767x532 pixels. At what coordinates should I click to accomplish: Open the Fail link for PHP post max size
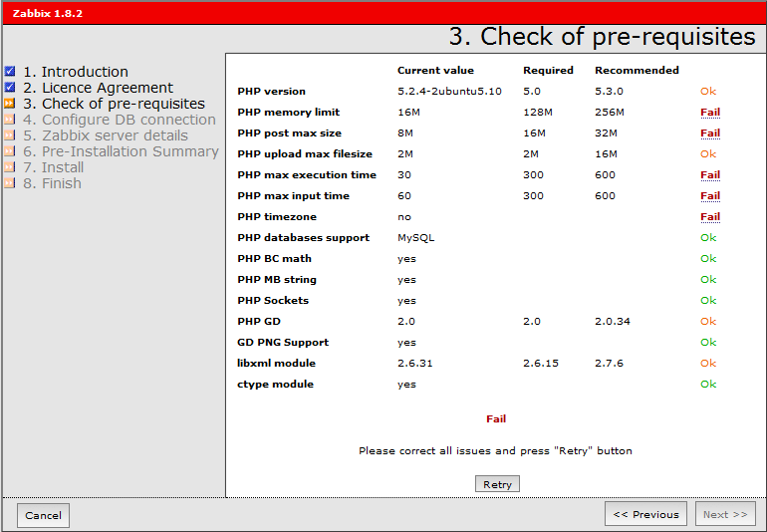709,133
